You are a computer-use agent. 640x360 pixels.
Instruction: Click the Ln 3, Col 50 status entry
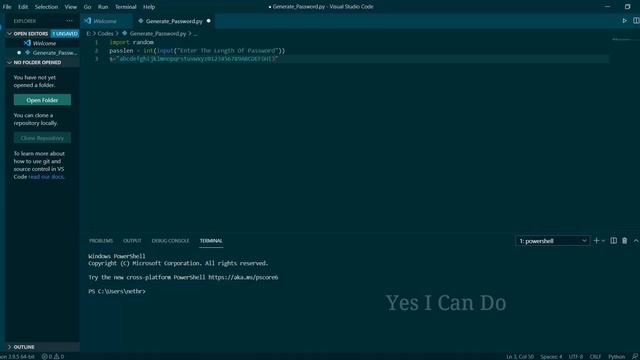tap(520, 356)
